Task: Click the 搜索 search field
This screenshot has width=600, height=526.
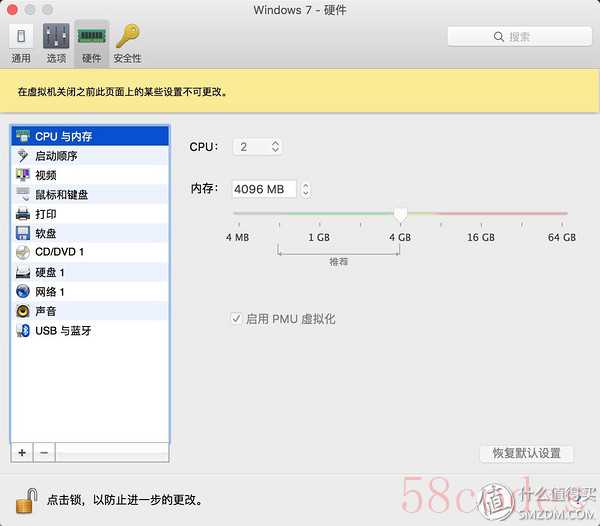Action: coord(518,36)
